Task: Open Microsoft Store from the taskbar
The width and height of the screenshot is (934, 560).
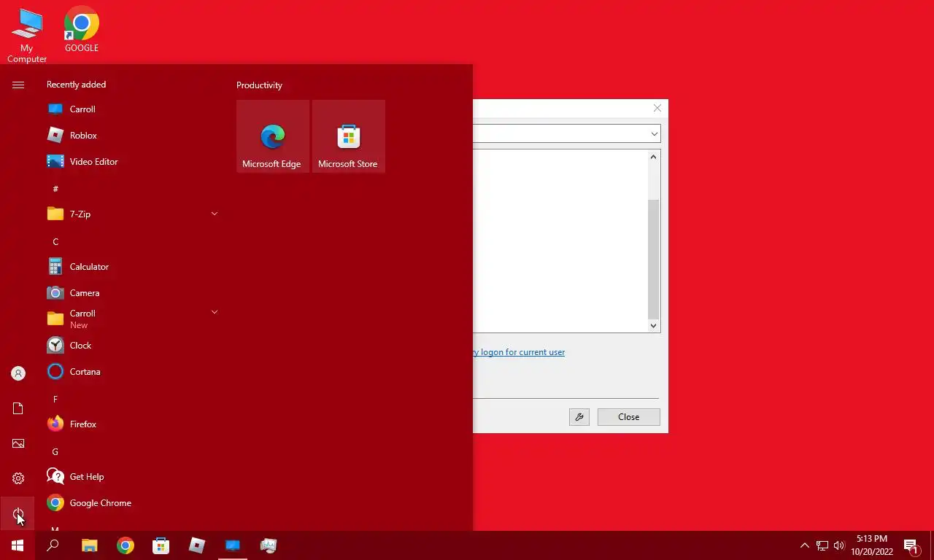Action: (x=161, y=545)
